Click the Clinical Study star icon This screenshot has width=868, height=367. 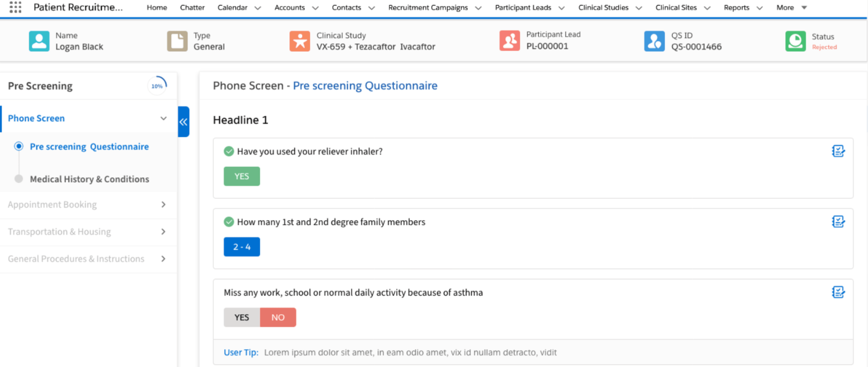pos(299,41)
